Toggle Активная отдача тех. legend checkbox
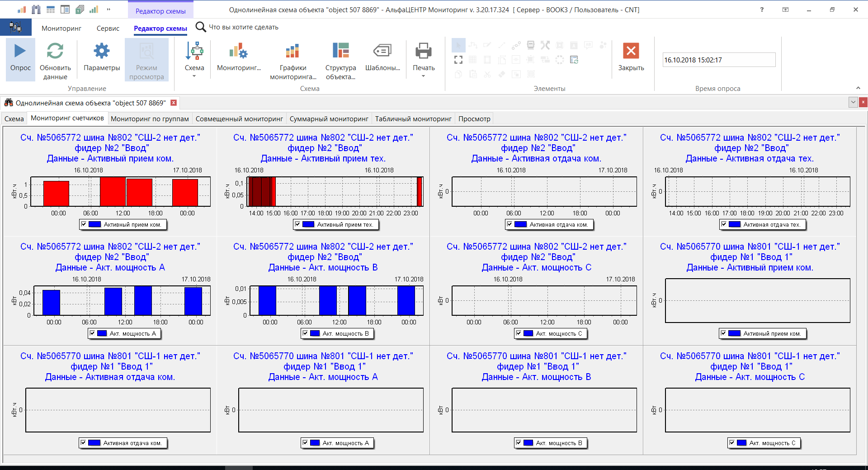This screenshot has height=470, width=868. click(x=724, y=224)
